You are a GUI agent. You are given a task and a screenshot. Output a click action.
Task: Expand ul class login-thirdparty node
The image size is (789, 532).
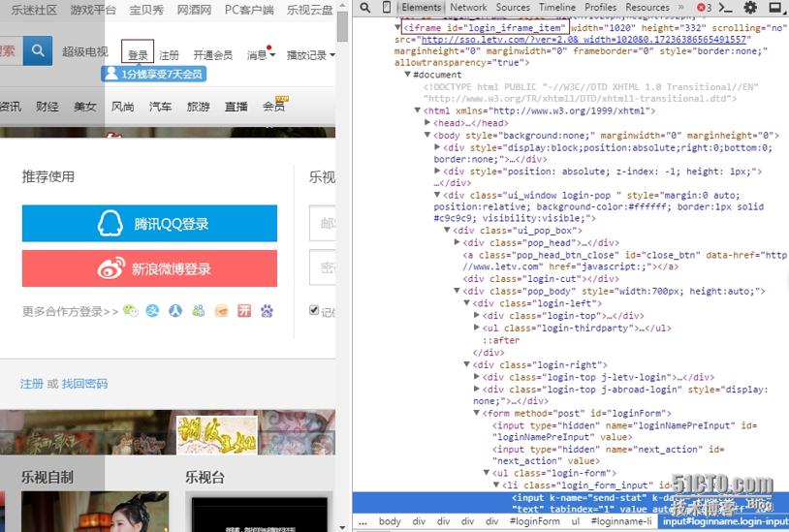[477, 328]
